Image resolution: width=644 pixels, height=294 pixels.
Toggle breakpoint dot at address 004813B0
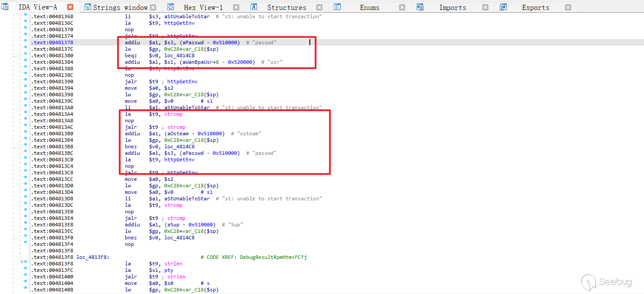coord(26,134)
